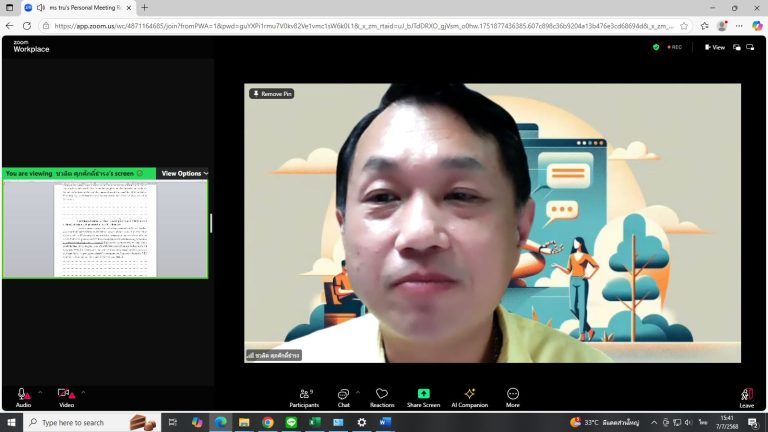Expand the video settings caret

click(x=83, y=392)
